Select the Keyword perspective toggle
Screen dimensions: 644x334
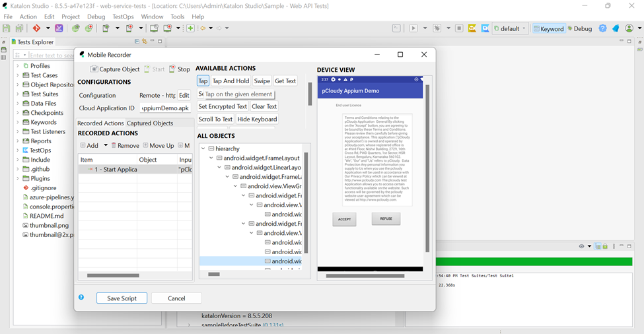point(548,28)
